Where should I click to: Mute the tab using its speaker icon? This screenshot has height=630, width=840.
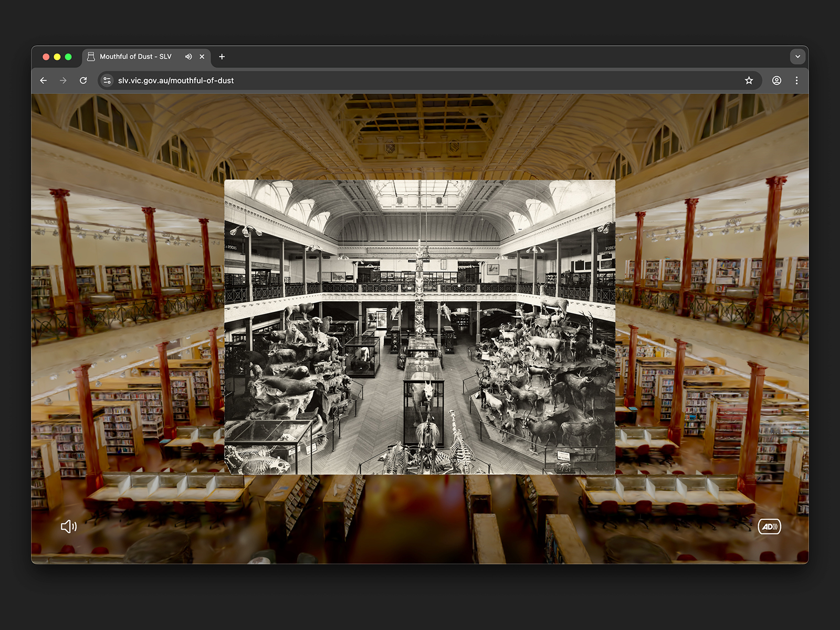188,57
